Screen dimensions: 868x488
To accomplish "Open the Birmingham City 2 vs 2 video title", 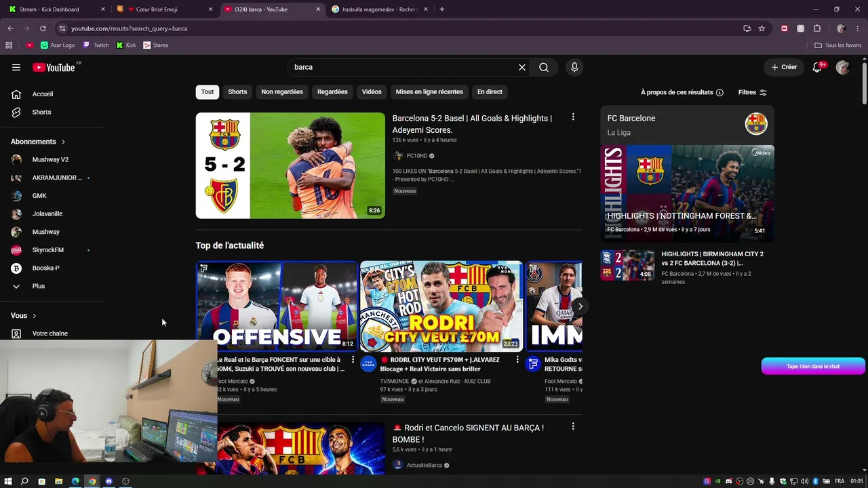I will click(x=713, y=258).
